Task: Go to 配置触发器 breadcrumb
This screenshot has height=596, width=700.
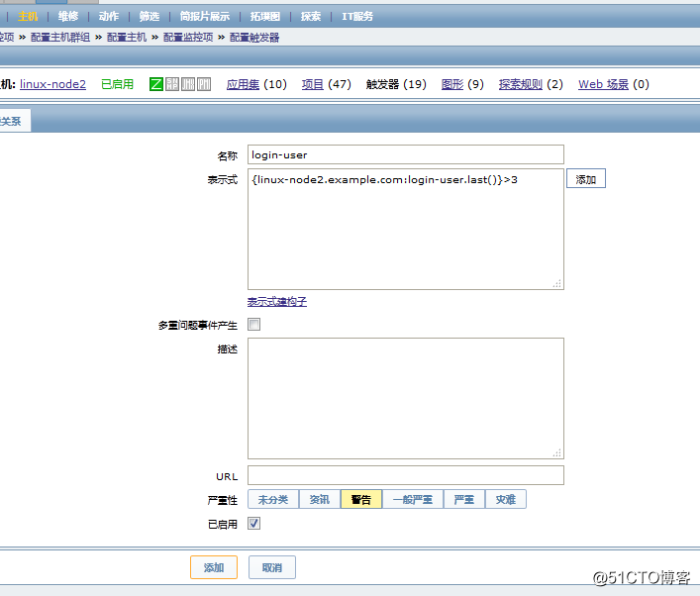Action: click(x=254, y=37)
